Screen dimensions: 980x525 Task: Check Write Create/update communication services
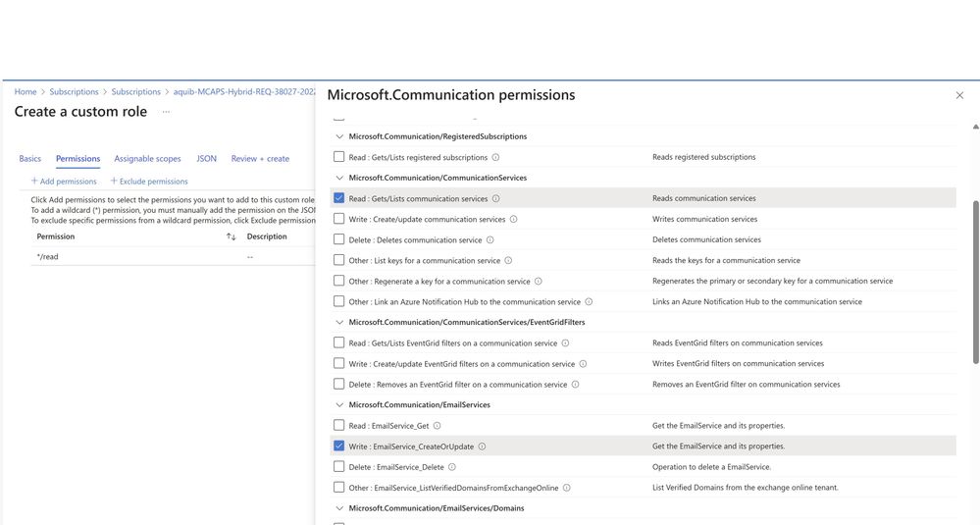338,219
